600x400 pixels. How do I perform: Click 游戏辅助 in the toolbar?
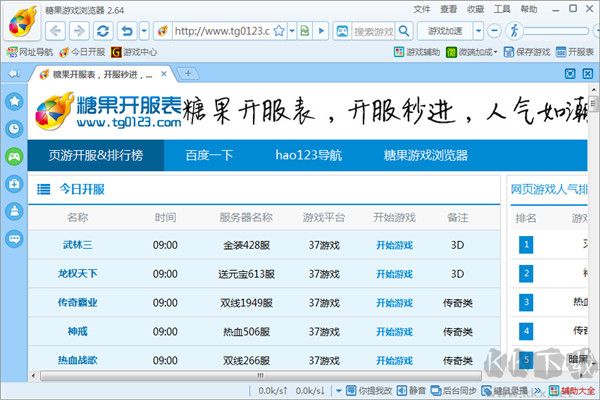(417, 52)
